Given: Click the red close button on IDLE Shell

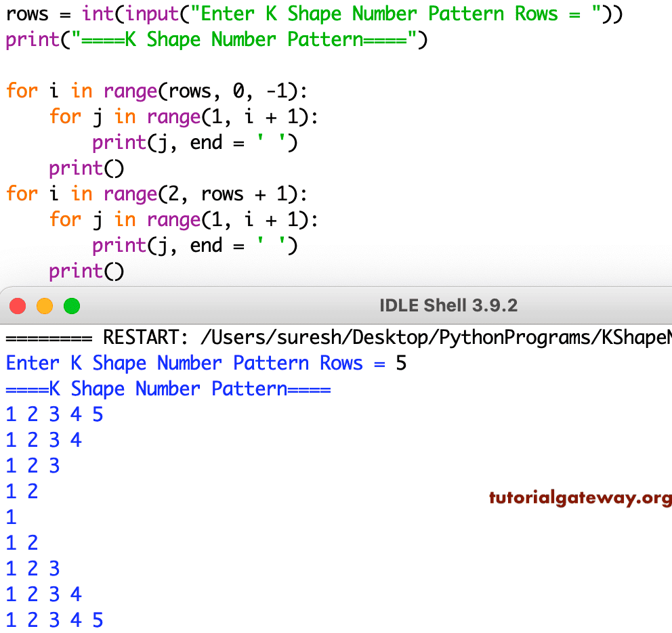Looking at the screenshot, I should 17,305.
